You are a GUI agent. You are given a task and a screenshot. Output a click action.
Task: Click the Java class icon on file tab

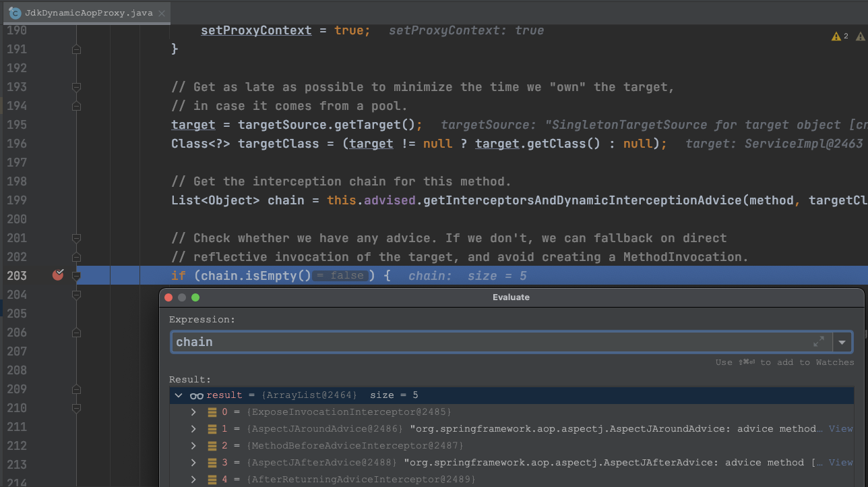tap(14, 13)
